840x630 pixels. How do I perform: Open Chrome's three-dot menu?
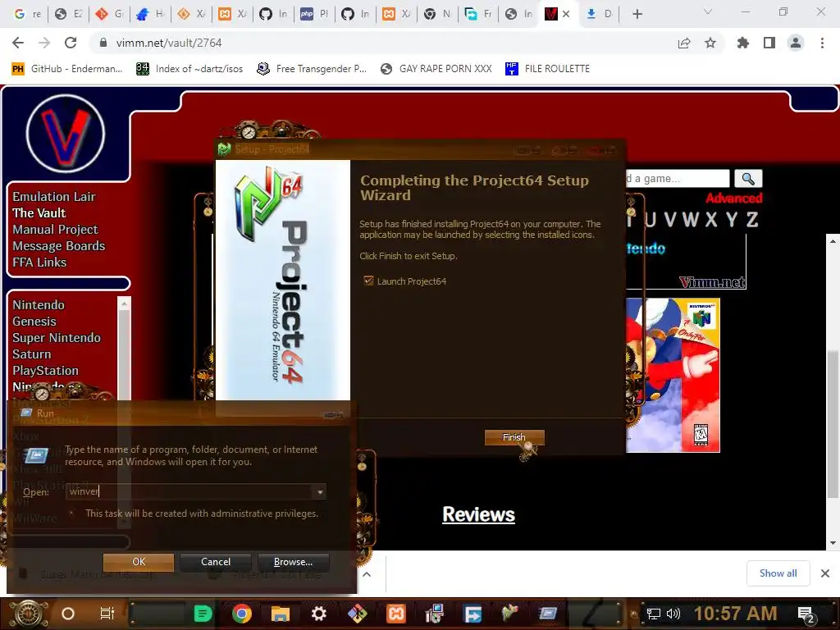point(822,43)
